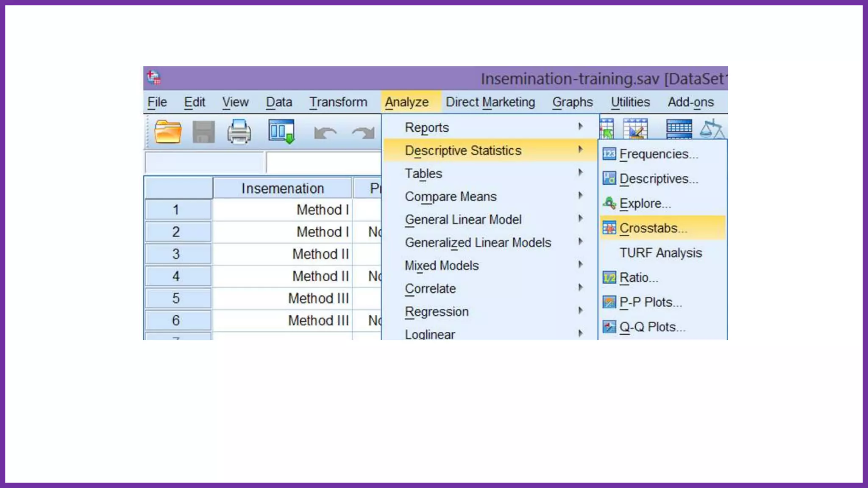This screenshot has width=868, height=488.
Task: Choose Descriptives from the submenu
Action: (x=658, y=179)
